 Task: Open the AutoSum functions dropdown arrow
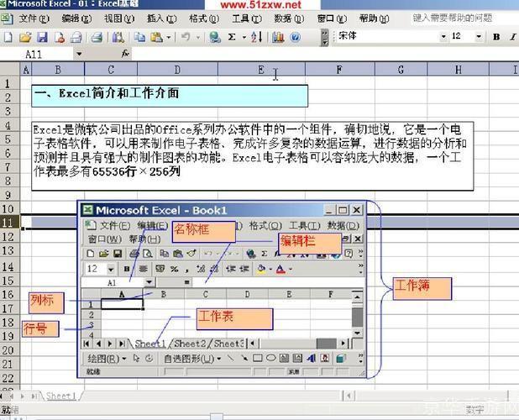(x=244, y=37)
